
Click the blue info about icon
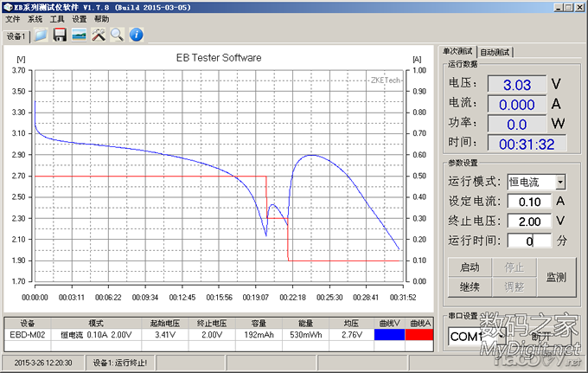136,35
